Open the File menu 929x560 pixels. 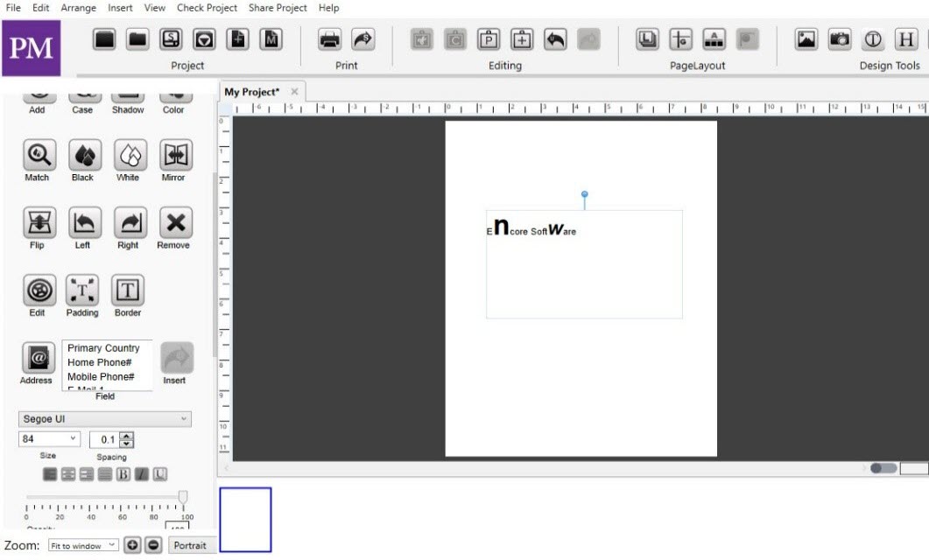pyautogui.click(x=13, y=8)
